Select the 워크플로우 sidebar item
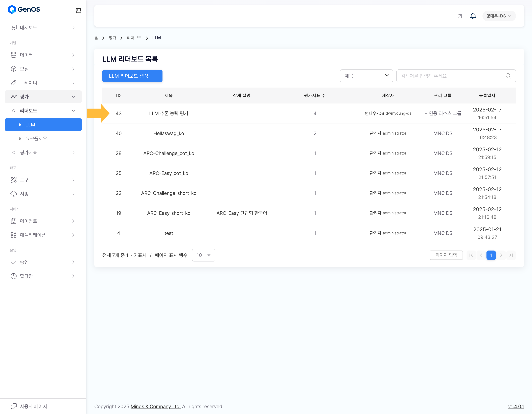Image resolution: width=532 pixels, height=414 pixels. point(36,139)
